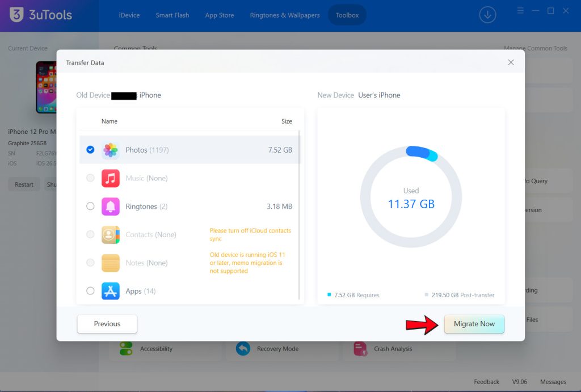Click the 'Please turn off iCloud contacts sync' warning
The height and width of the screenshot is (392, 581).
[250, 234]
